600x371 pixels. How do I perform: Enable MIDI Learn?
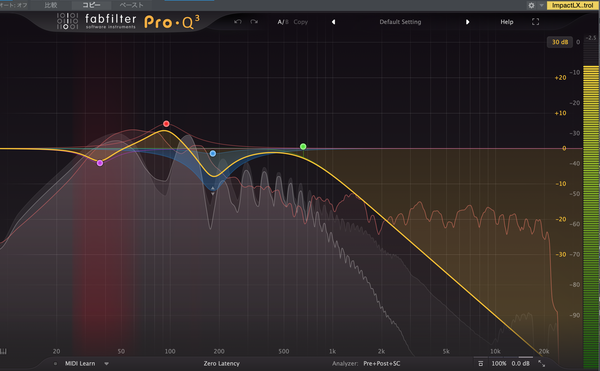[80, 363]
